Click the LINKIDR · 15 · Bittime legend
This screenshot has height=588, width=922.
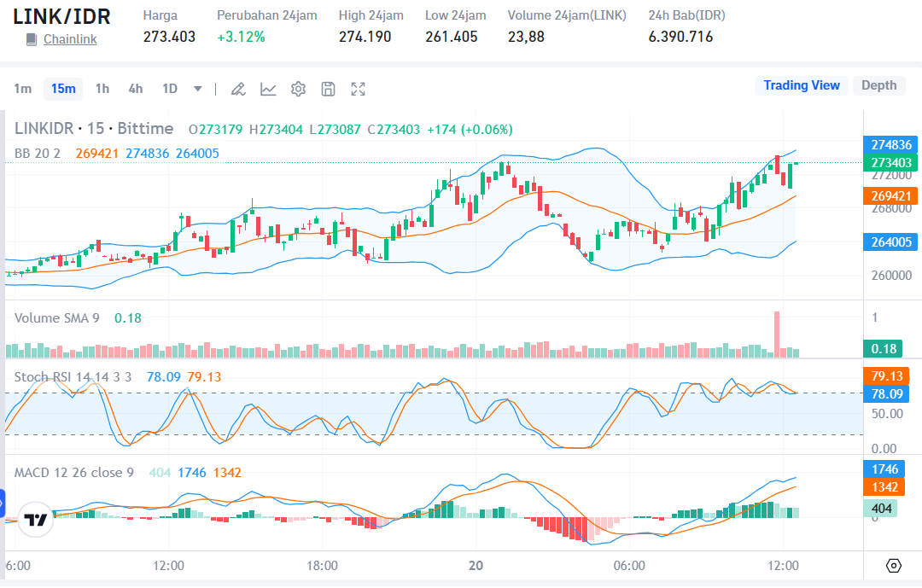[x=94, y=128]
